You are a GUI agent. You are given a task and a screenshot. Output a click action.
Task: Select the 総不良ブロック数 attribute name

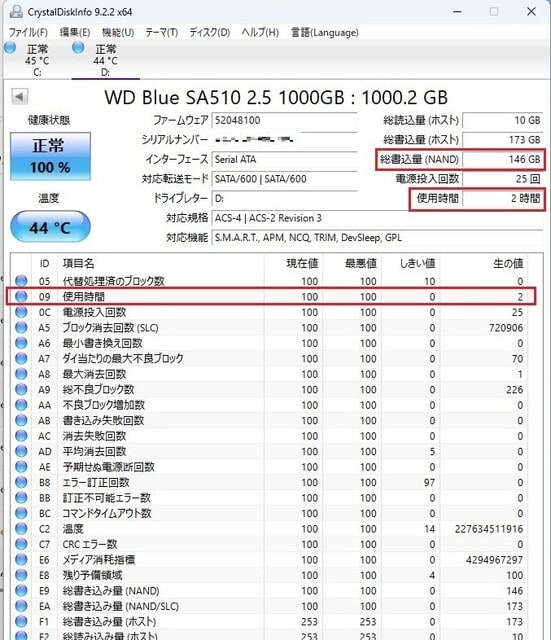[98, 389]
